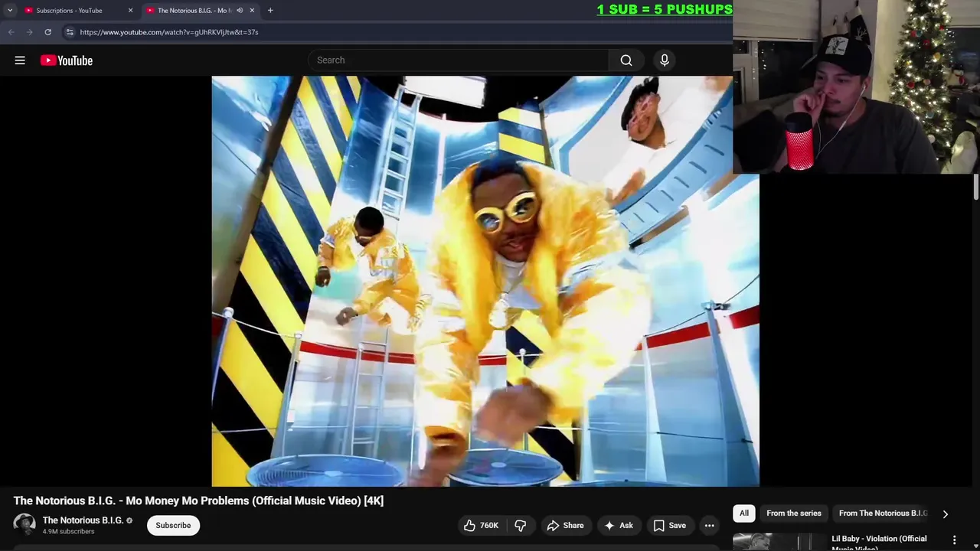Image resolution: width=980 pixels, height=551 pixels.
Task: Click the video title text
Action: 198,500
